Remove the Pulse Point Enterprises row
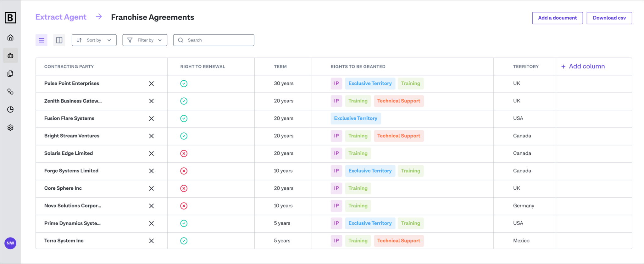Viewport: 644px width, 264px height. 151,83
